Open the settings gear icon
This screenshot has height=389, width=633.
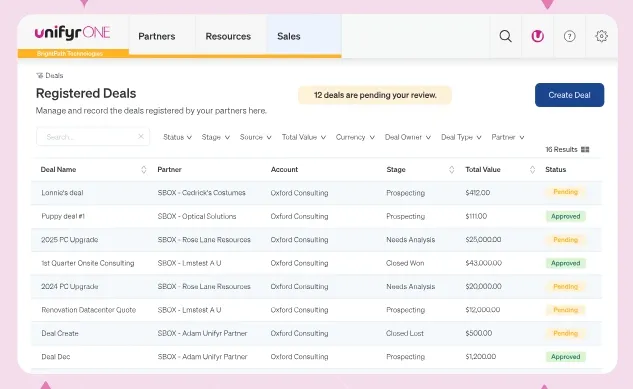point(602,36)
